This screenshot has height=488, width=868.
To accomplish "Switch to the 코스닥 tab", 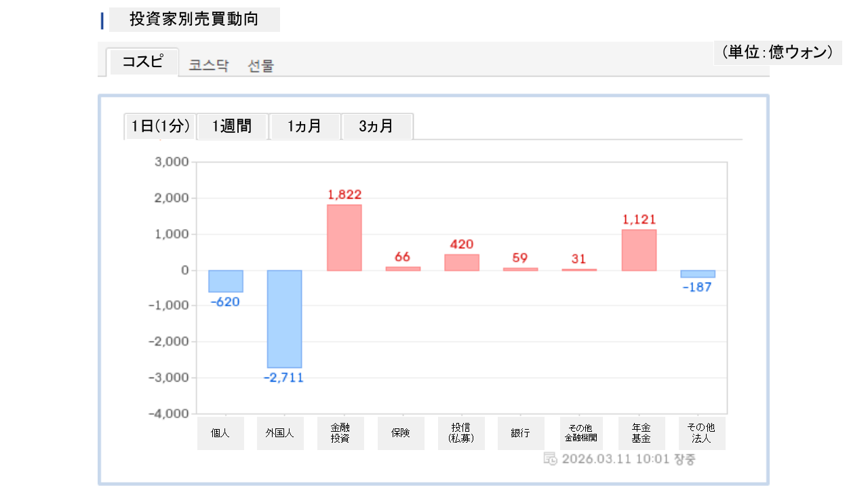I will coord(209,66).
